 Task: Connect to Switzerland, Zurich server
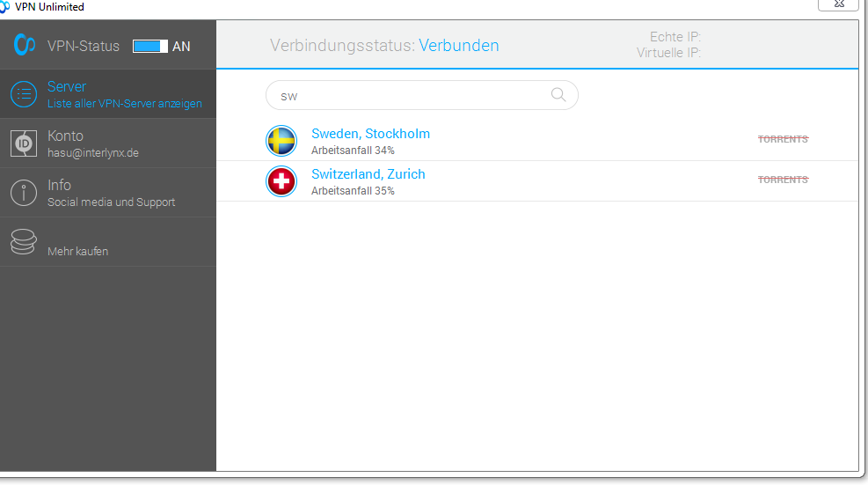pyautogui.click(x=368, y=174)
